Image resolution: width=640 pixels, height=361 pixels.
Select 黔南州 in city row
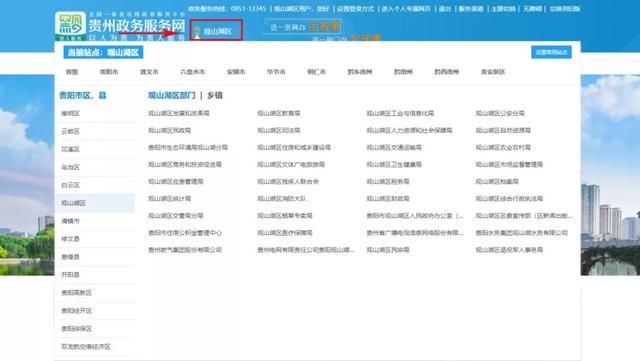pos(403,72)
